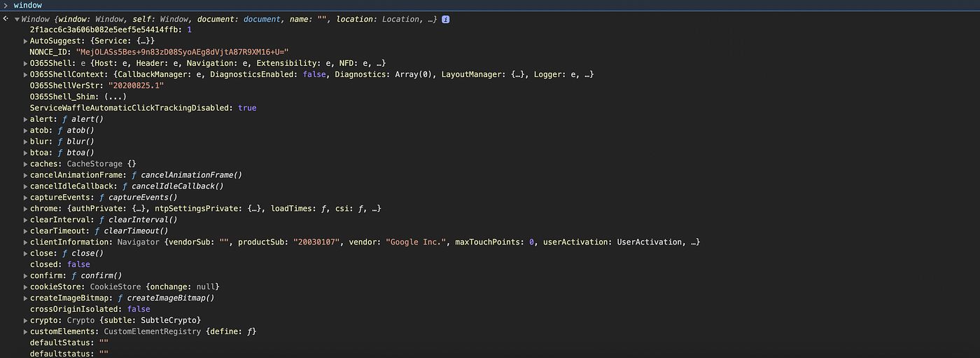Image resolution: width=980 pixels, height=358 pixels.
Task: Expand the btoa function entry
Action: [25, 153]
